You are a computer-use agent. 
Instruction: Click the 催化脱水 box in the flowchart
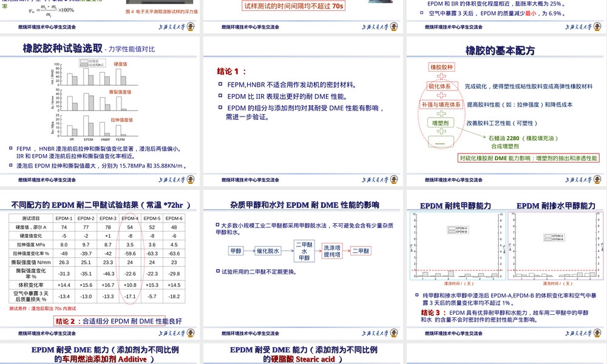point(268,251)
